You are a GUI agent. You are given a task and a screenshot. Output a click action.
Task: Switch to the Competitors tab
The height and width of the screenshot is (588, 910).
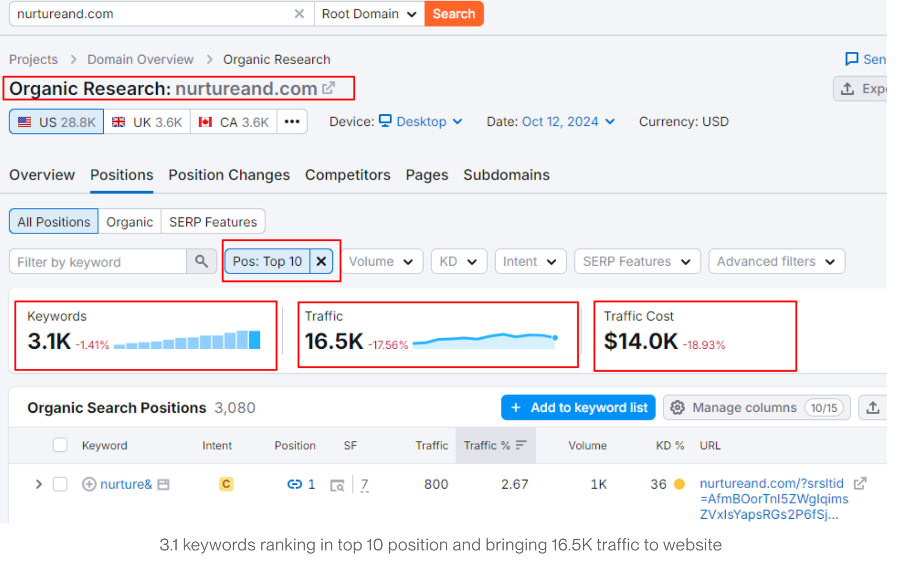click(348, 175)
